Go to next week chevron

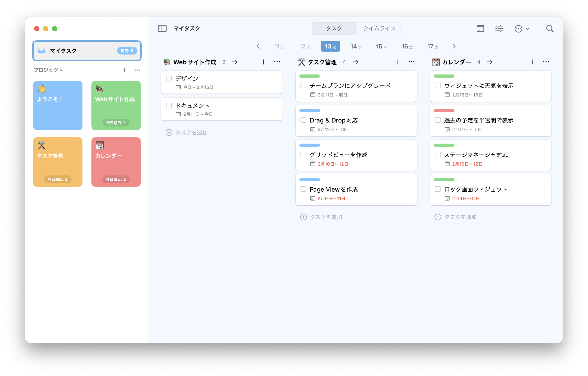(454, 46)
